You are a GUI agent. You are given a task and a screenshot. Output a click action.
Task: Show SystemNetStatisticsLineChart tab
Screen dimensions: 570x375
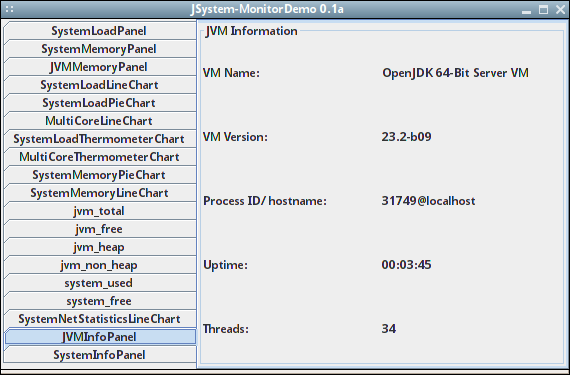click(x=100, y=319)
